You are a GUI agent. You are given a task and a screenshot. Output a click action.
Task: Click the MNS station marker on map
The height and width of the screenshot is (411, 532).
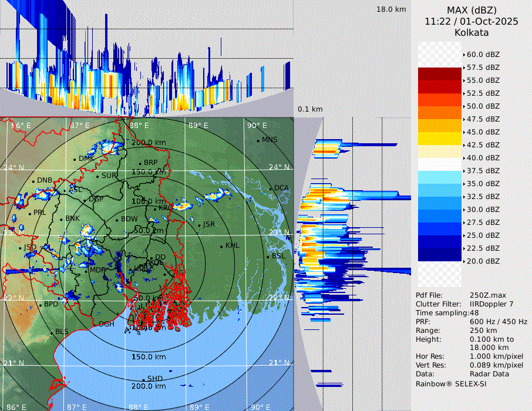tap(258, 140)
